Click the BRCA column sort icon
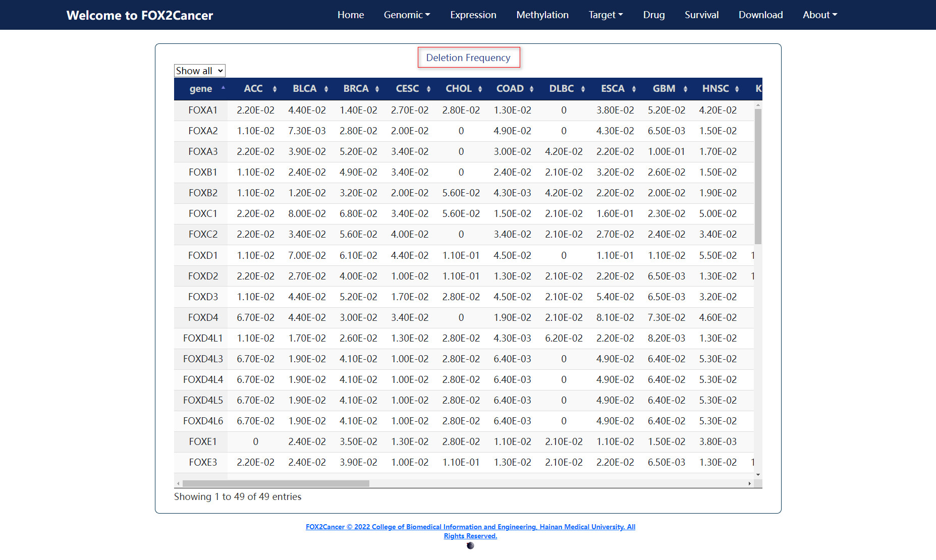Screen dimensions: 936x560 377,89
